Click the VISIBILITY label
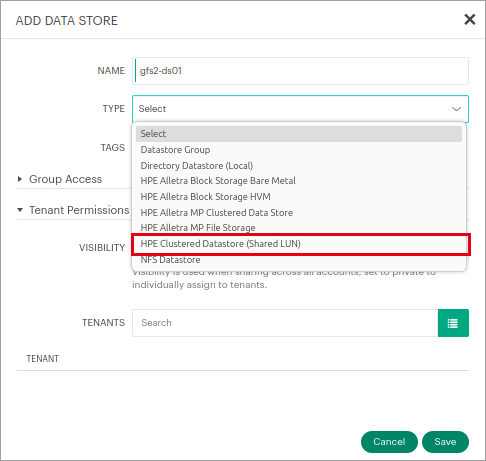The width and height of the screenshot is (486, 461). click(102, 248)
